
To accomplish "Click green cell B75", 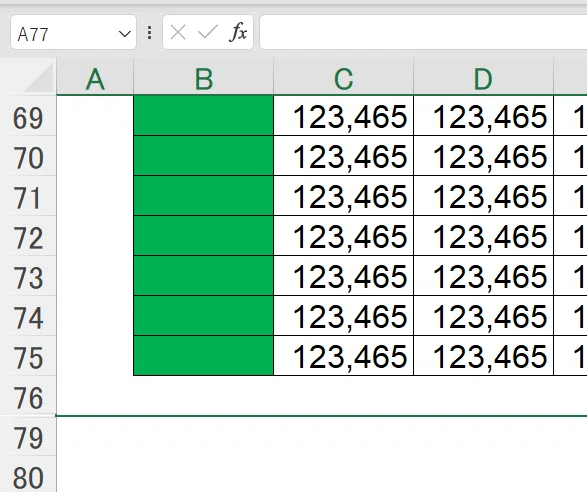I will coord(204,356).
